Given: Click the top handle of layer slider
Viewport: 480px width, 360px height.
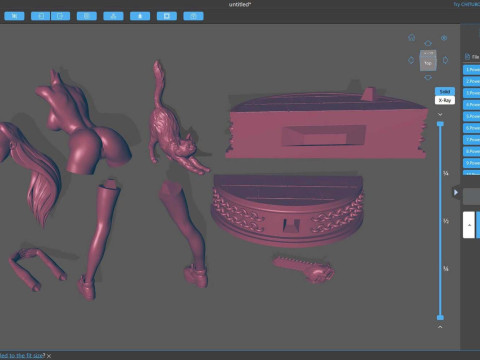Looking at the screenshot, I should (x=440, y=124).
